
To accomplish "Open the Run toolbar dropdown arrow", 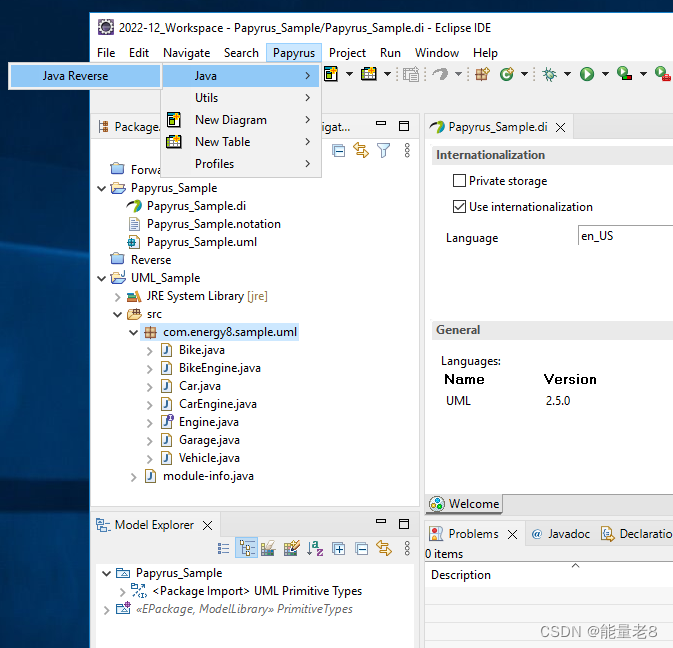I will (x=605, y=74).
